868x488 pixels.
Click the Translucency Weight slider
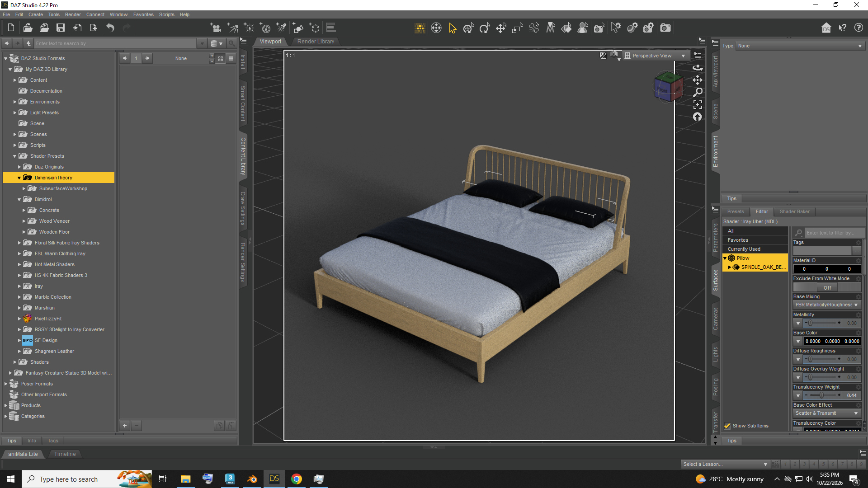pyautogui.click(x=822, y=395)
